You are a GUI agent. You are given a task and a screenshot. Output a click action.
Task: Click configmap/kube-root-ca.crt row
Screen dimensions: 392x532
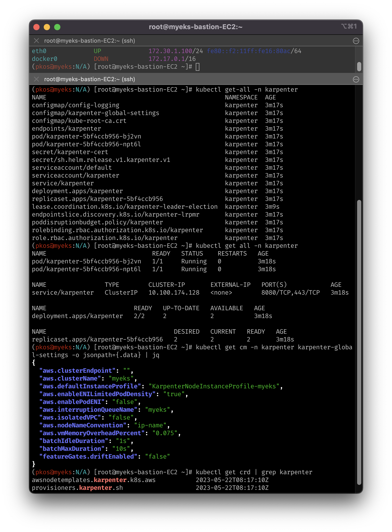pyautogui.click(x=157, y=121)
